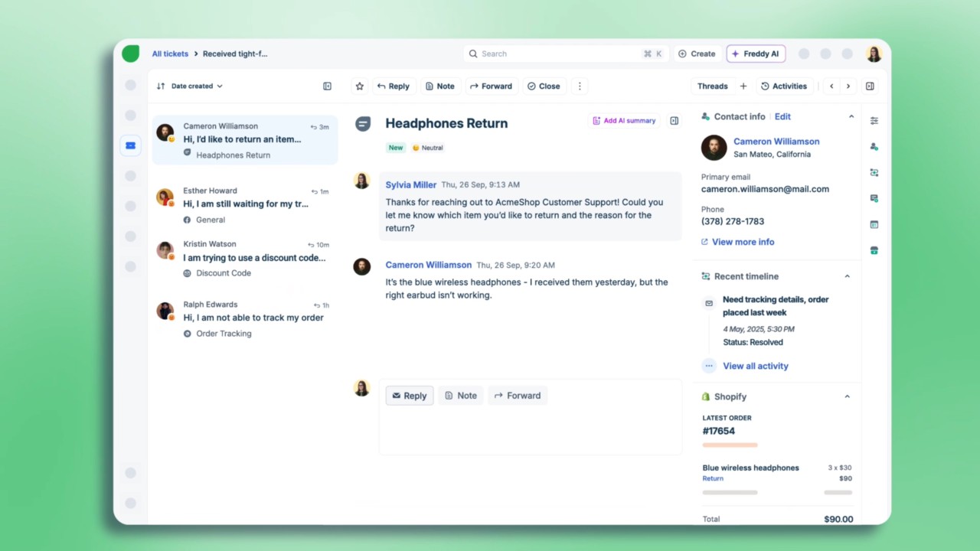980x551 pixels.
Task: Star this Headphones Return ticket
Action: pyautogui.click(x=360, y=86)
